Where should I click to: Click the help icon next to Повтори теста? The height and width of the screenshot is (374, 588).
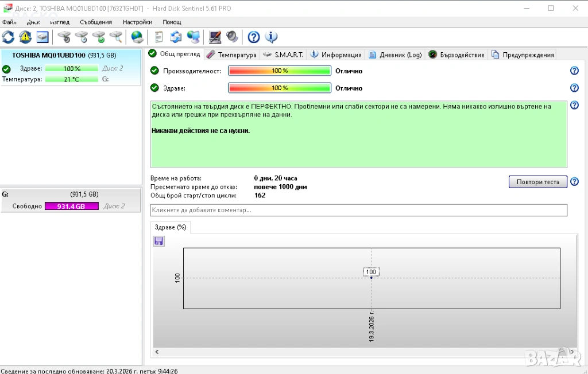click(574, 182)
